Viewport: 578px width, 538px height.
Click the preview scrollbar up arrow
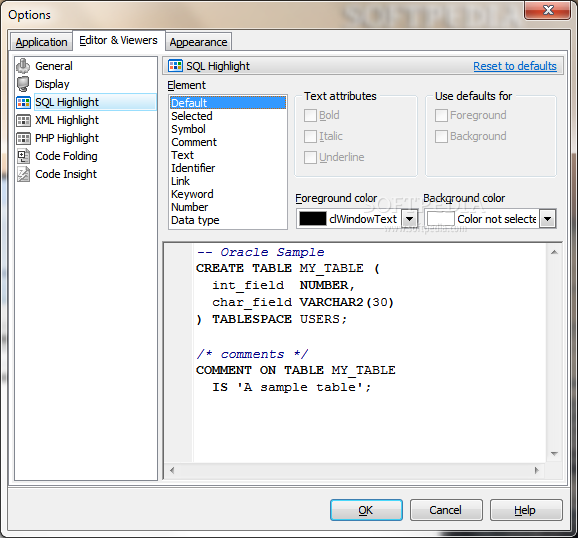pyautogui.click(x=554, y=252)
